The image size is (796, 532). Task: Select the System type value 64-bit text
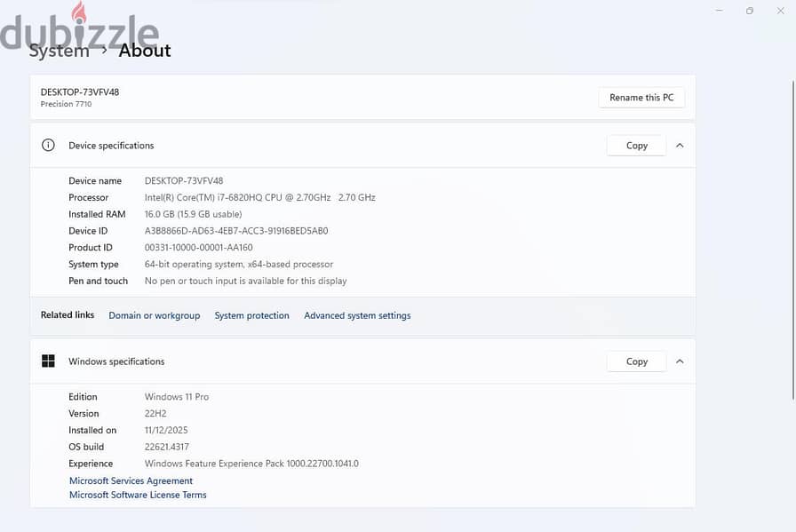(x=239, y=265)
